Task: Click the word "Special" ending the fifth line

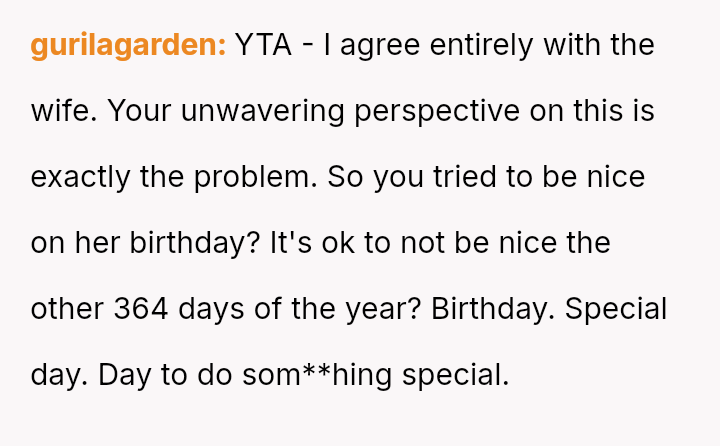Action: 616,309
